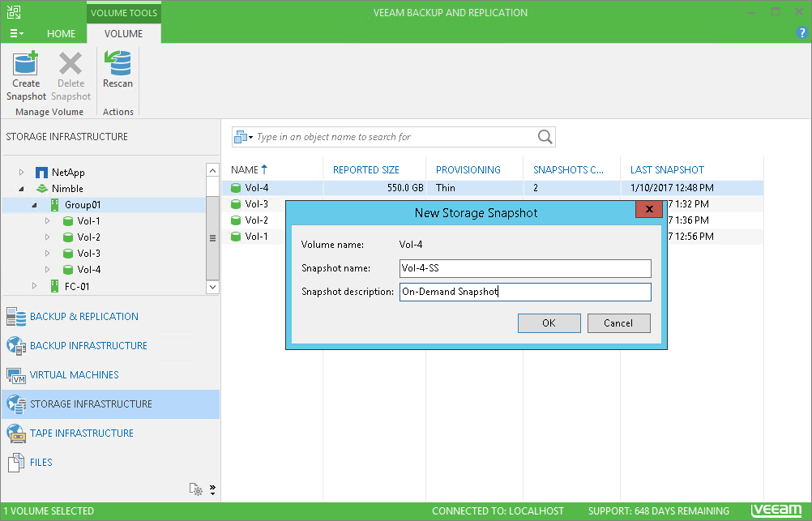Viewport: 812px width, 521px height.
Task: Click the Vol-1 icon in list
Action: pos(236,237)
